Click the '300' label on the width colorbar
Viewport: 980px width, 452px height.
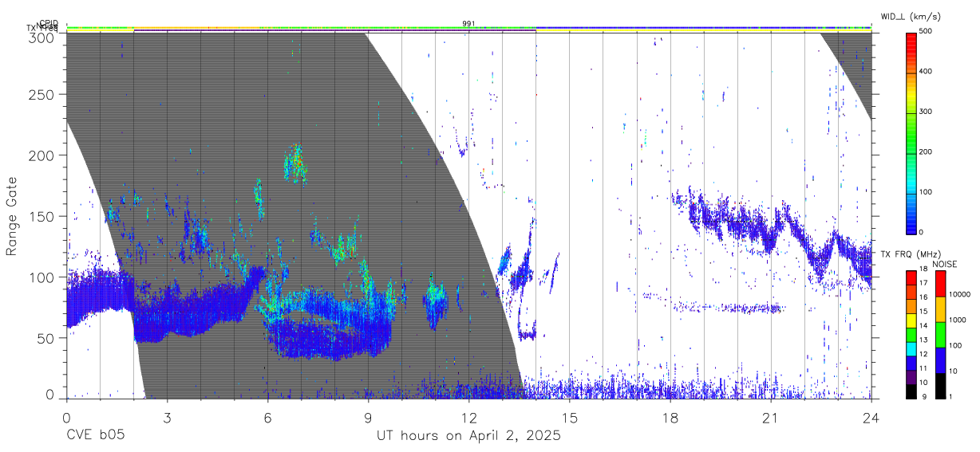coord(927,112)
